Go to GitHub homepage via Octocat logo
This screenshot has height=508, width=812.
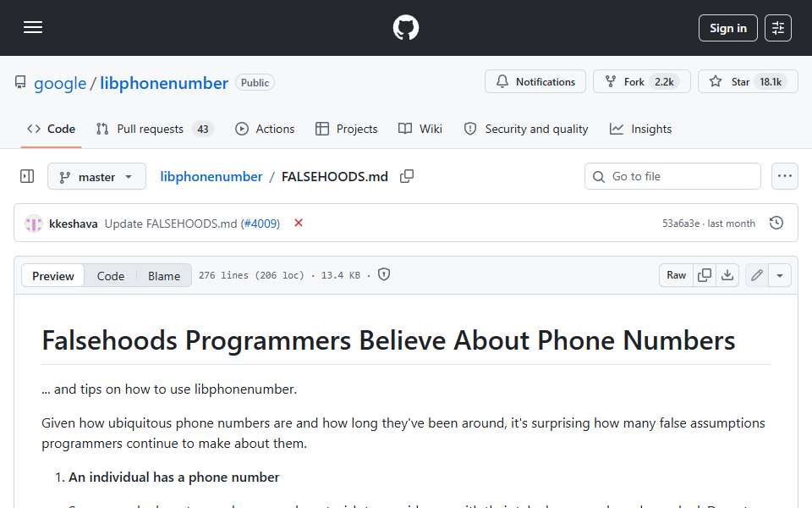click(x=405, y=27)
